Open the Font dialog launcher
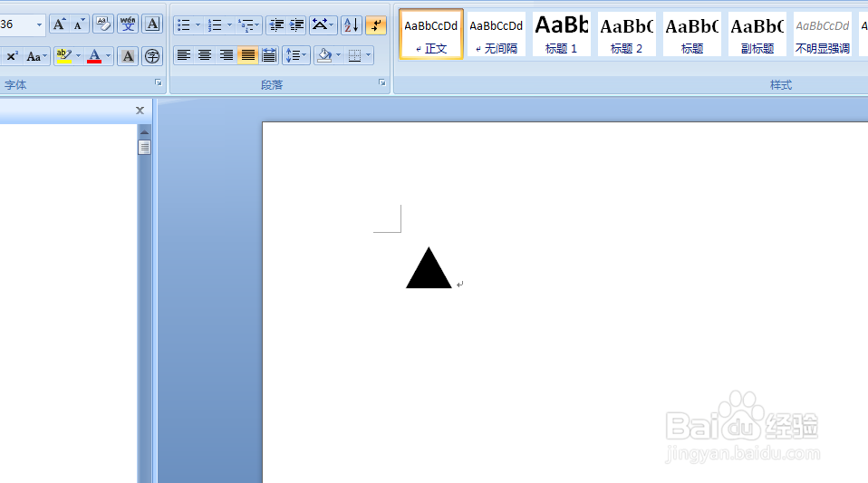 [x=159, y=82]
